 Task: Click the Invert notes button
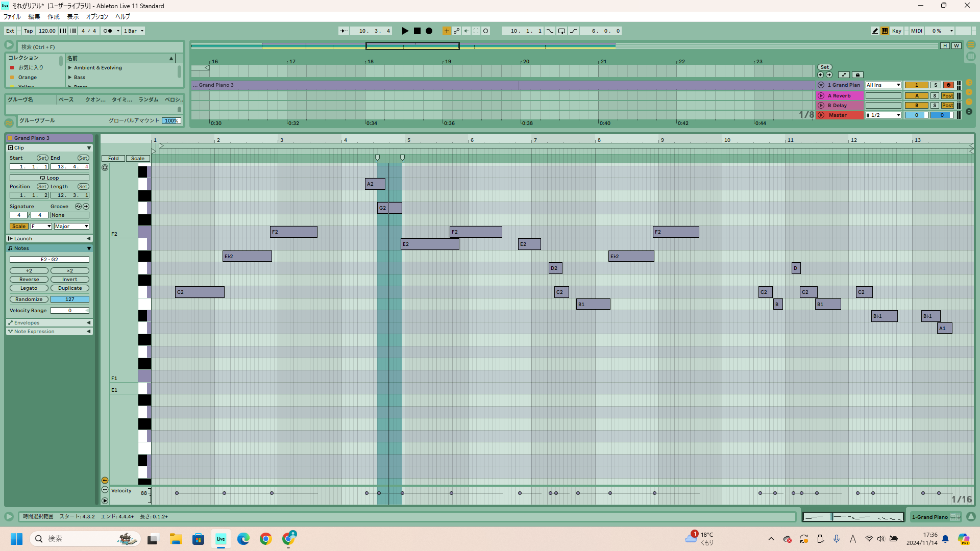(70, 280)
